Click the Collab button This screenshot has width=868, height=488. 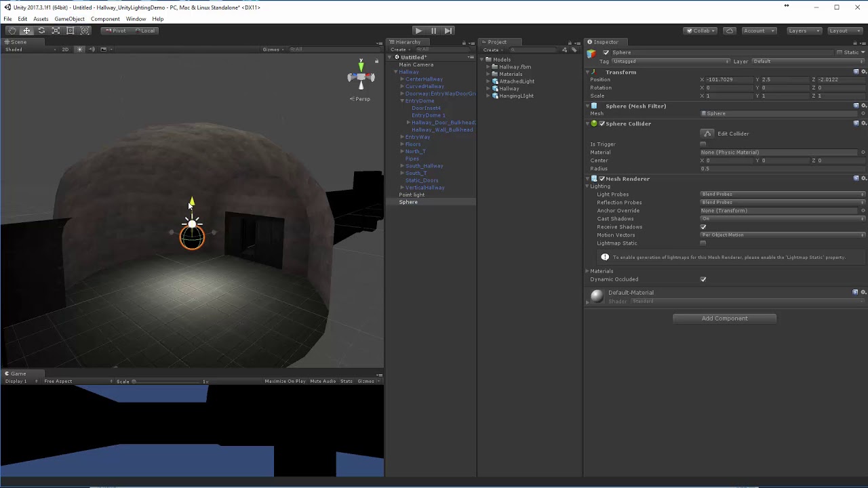click(x=701, y=30)
